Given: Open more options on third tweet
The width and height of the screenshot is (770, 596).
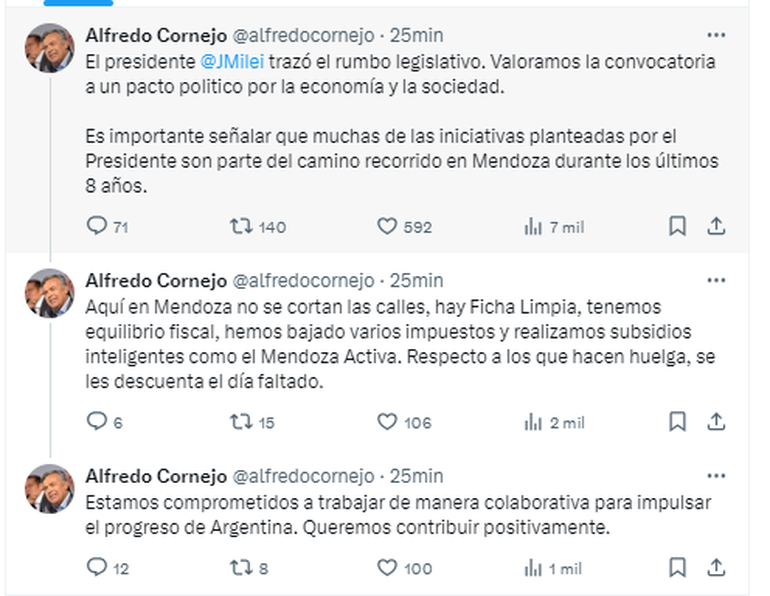Looking at the screenshot, I should click(716, 476).
